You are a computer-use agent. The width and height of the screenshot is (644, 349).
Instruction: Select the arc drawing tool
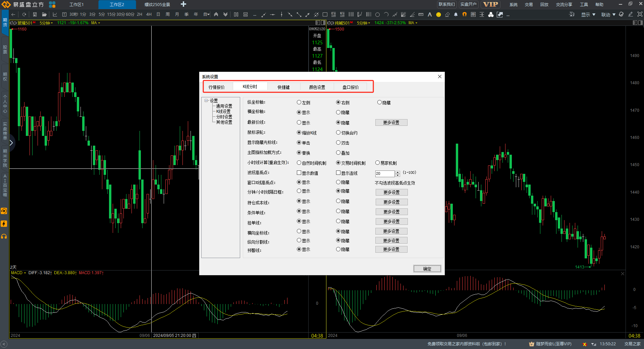[x=386, y=14]
